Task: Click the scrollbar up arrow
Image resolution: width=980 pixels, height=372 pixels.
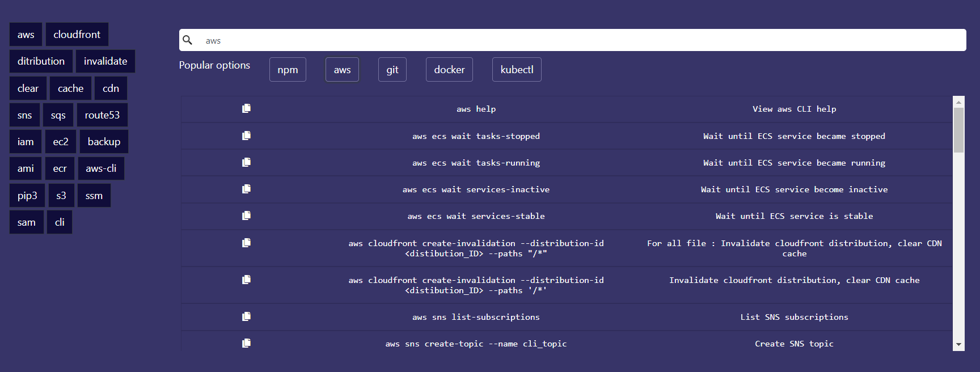Action: (958, 102)
